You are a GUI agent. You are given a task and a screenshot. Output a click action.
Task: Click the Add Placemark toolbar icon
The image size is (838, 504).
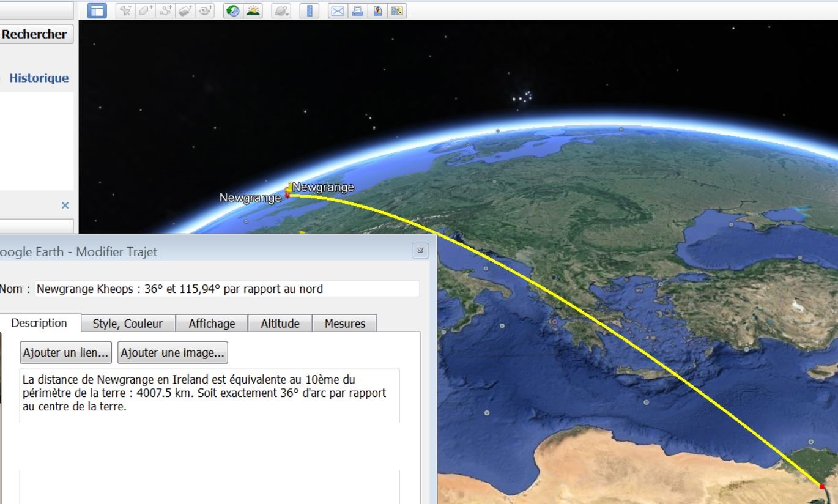coord(125,10)
